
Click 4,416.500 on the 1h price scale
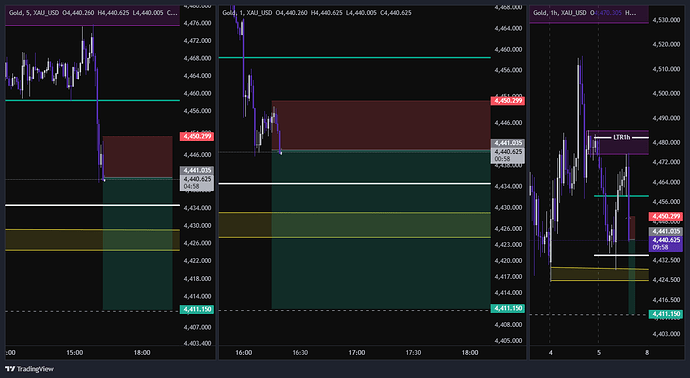[666, 300]
